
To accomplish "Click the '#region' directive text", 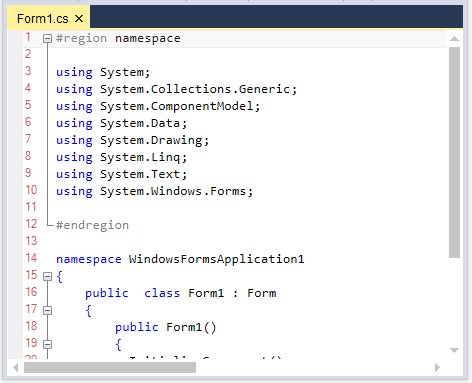I will click(81, 39).
